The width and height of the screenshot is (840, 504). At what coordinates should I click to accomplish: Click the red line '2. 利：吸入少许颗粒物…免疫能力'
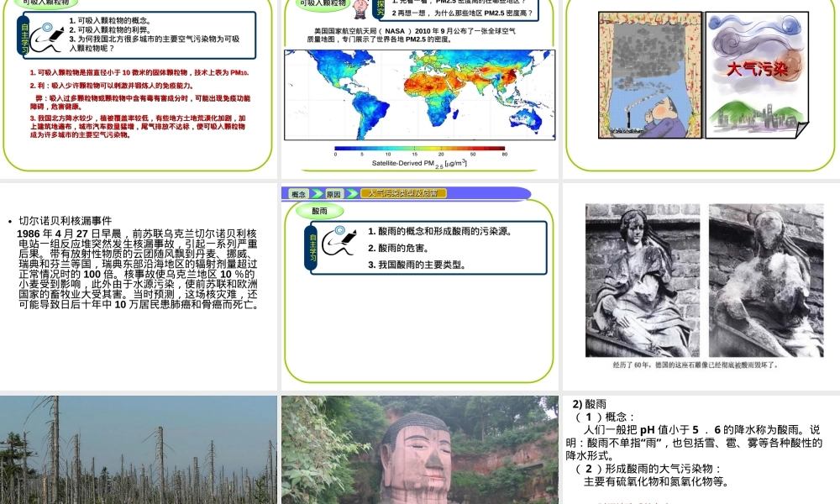point(112,85)
